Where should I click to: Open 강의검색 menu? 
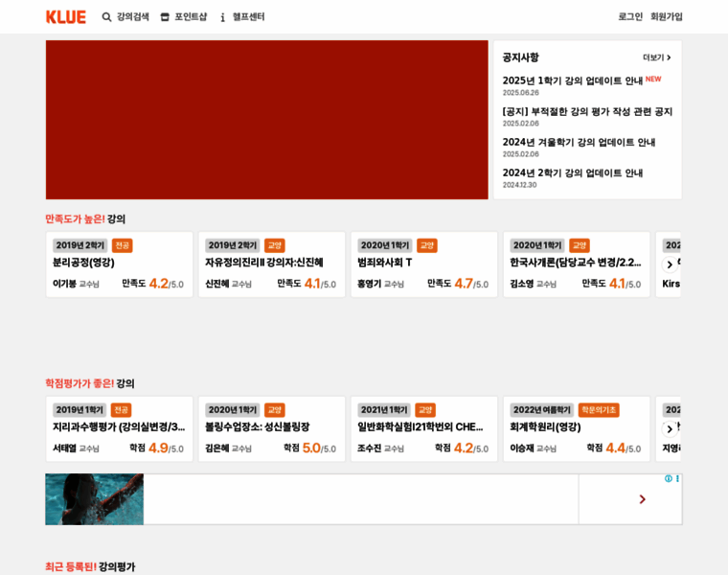132,17
